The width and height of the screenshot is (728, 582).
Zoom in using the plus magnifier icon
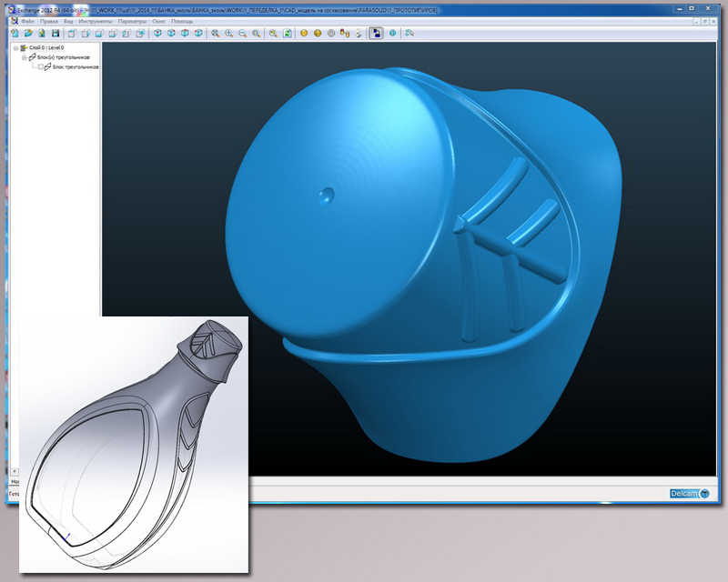[229, 33]
